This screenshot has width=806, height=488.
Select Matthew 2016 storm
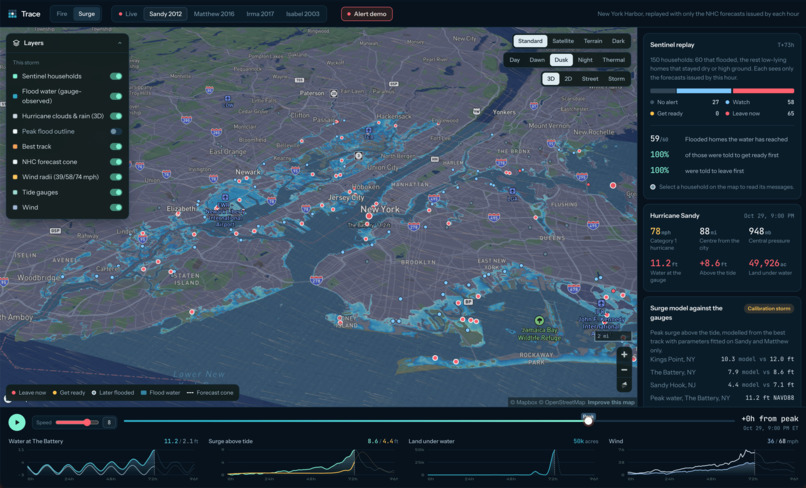click(214, 14)
